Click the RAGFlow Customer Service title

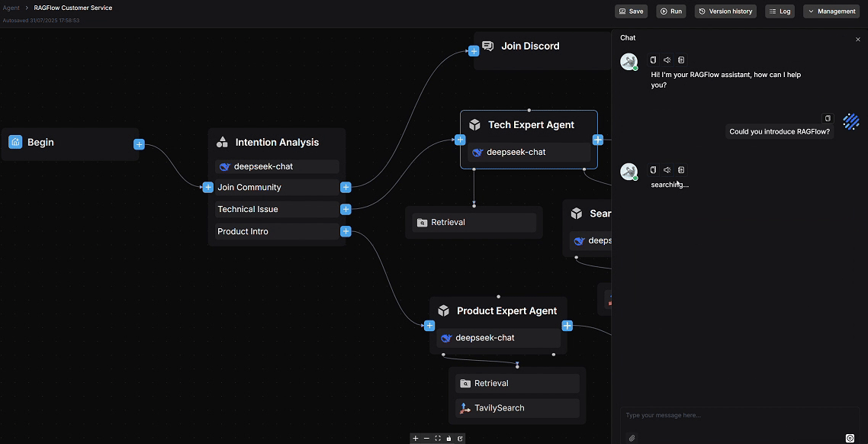(x=73, y=8)
